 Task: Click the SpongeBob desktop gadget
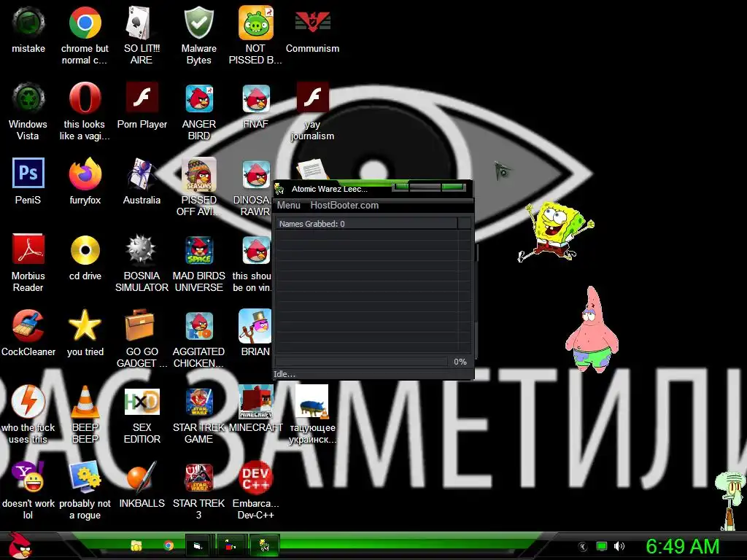[555, 232]
